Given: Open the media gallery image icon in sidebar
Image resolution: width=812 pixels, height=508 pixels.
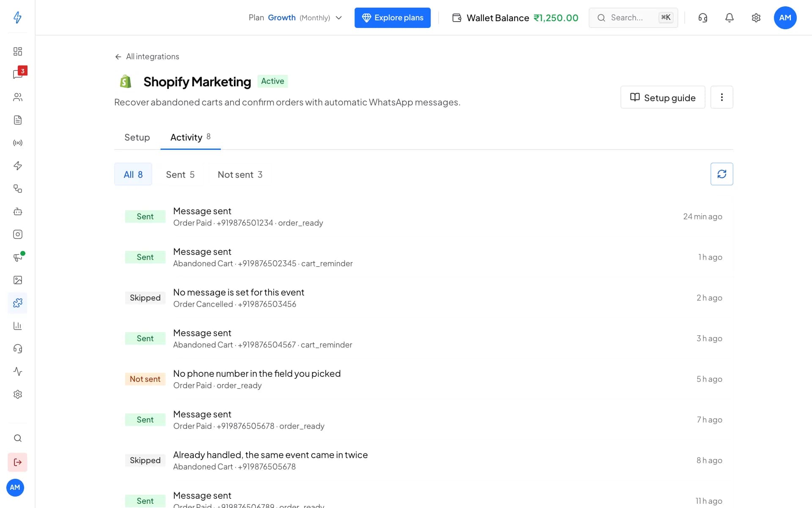Looking at the screenshot, I should [x=17, y=280].
